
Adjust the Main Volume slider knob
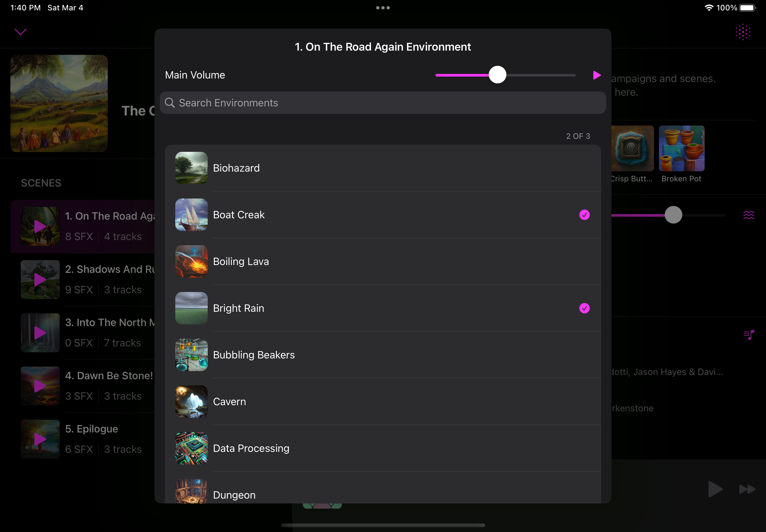497,75
